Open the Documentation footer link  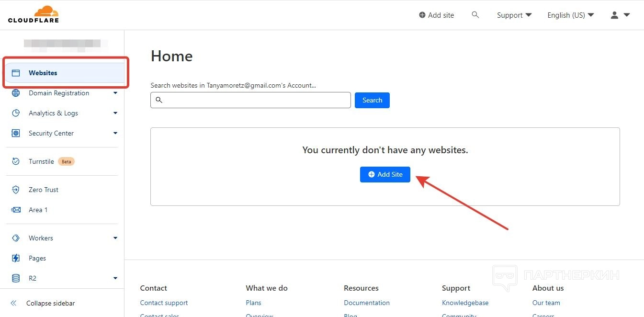pyautogui.click(x=367, y=303)
